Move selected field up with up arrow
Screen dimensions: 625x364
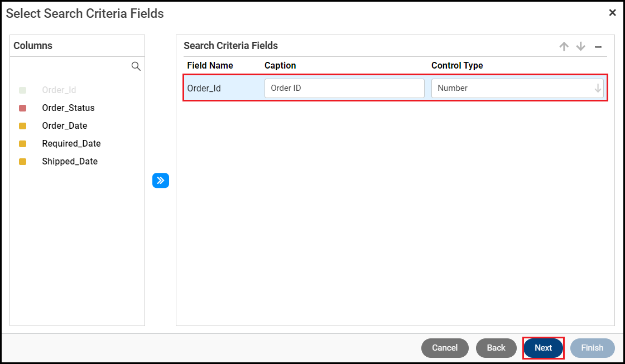pyautogui.click(x=564, y=47)
